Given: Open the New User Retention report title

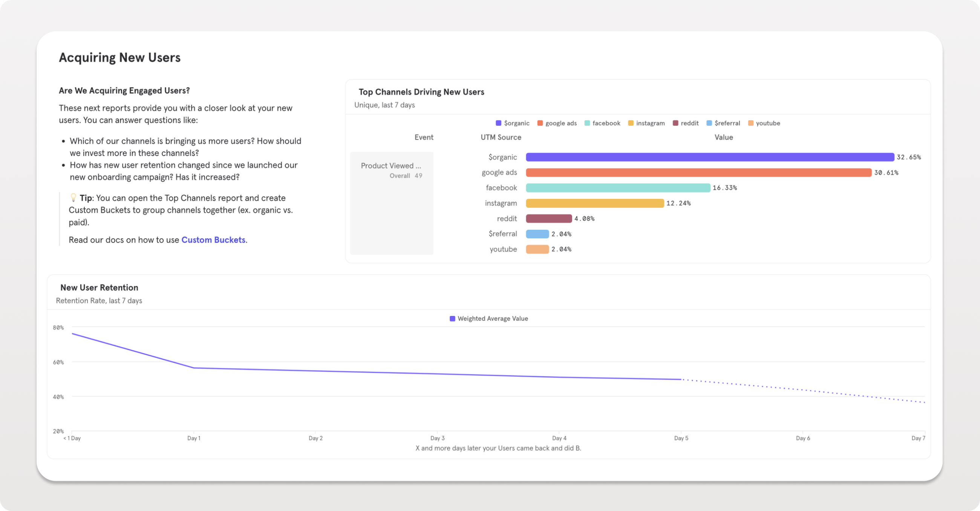Looking at the screenshot, I should 99,287.
